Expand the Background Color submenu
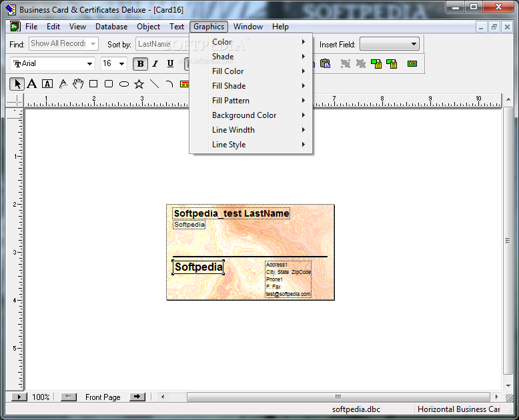This screenshot has width=519, height=420. pos(251,115)
